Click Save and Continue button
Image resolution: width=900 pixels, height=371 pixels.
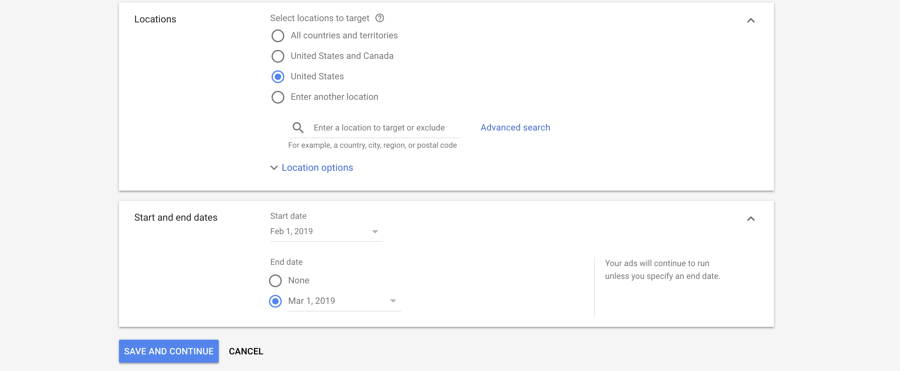coord(169,351)
